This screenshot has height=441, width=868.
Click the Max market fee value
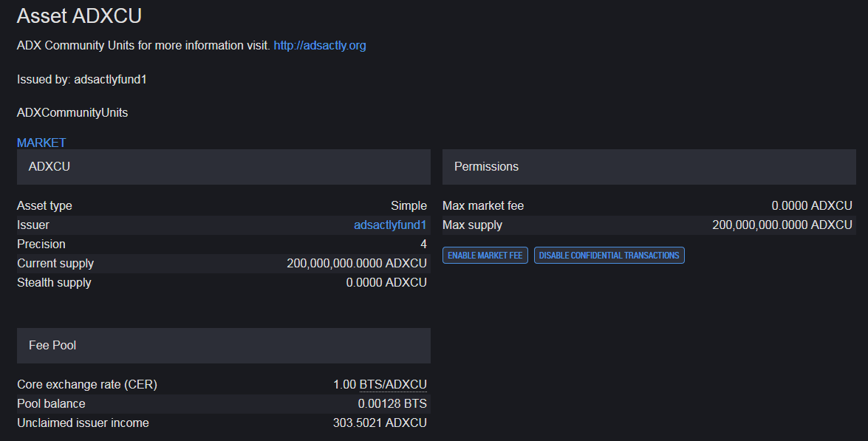pyautogui.click(x=812, y=206)
